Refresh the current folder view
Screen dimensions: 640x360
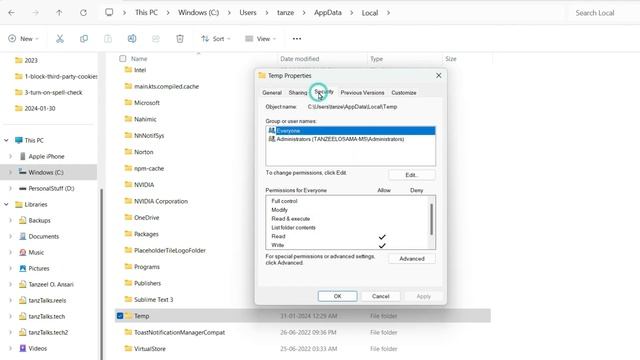tap(83, 13)
